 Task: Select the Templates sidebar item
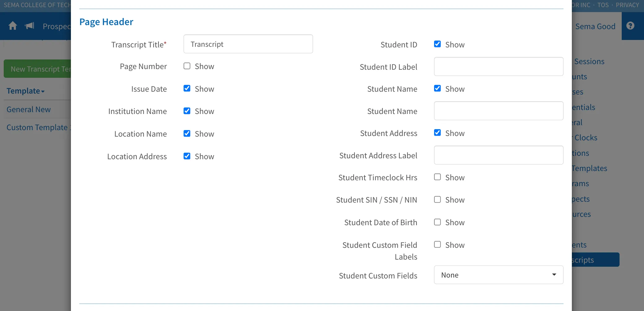589,168
